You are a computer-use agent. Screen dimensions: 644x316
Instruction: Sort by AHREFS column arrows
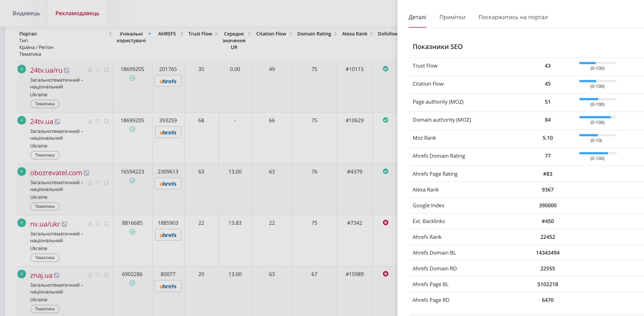pos(182,34)
